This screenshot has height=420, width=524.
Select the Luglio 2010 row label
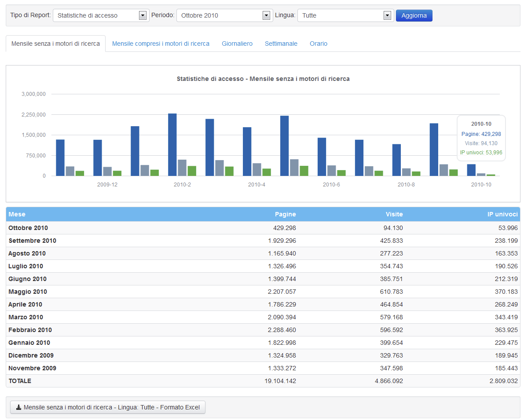coord(26,266)
